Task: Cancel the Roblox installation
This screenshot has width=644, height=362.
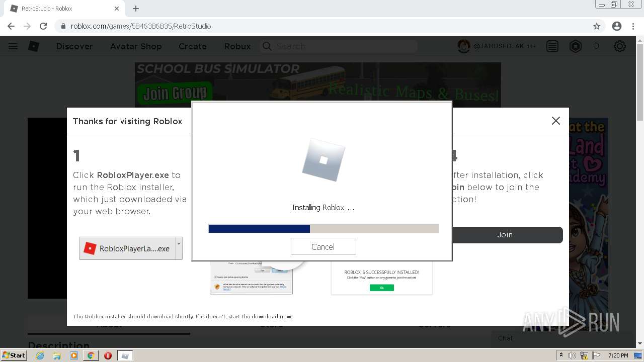Action: tap(323, 246)
